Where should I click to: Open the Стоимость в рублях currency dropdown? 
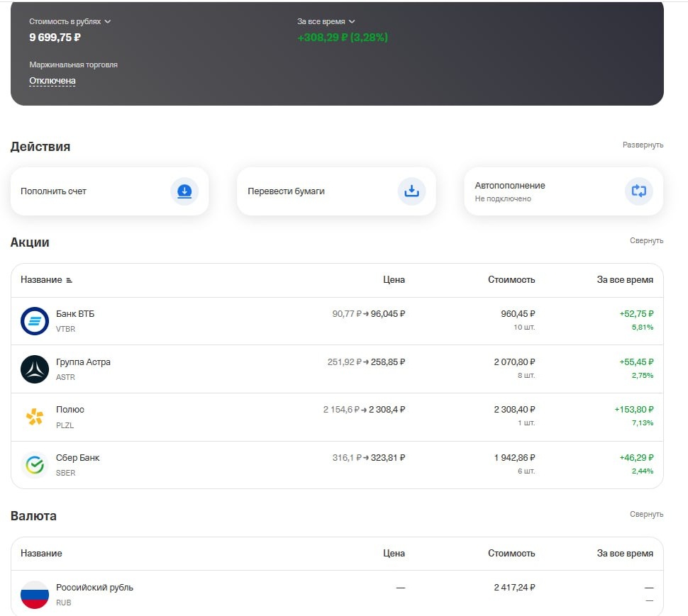click(x=70, y=21)
